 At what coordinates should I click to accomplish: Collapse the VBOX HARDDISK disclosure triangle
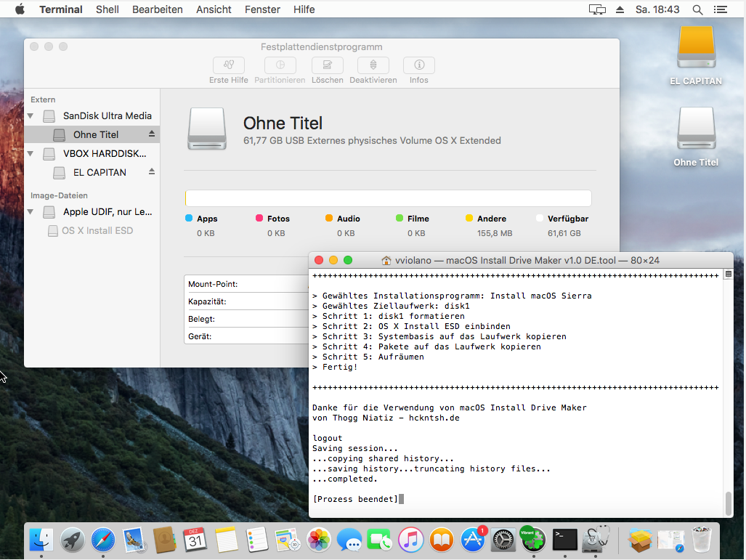pyautogui.click(x=31, y=154)
